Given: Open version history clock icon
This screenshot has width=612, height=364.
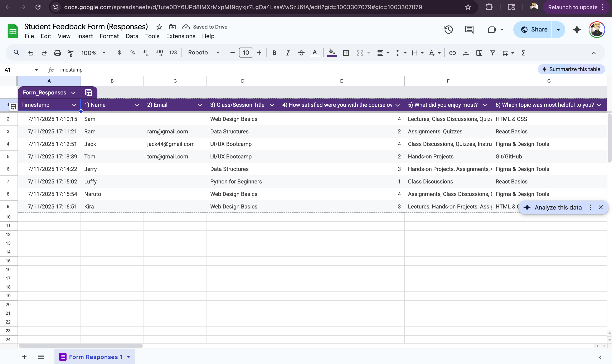Looking at the screenshot, I should tap(448, 30).
